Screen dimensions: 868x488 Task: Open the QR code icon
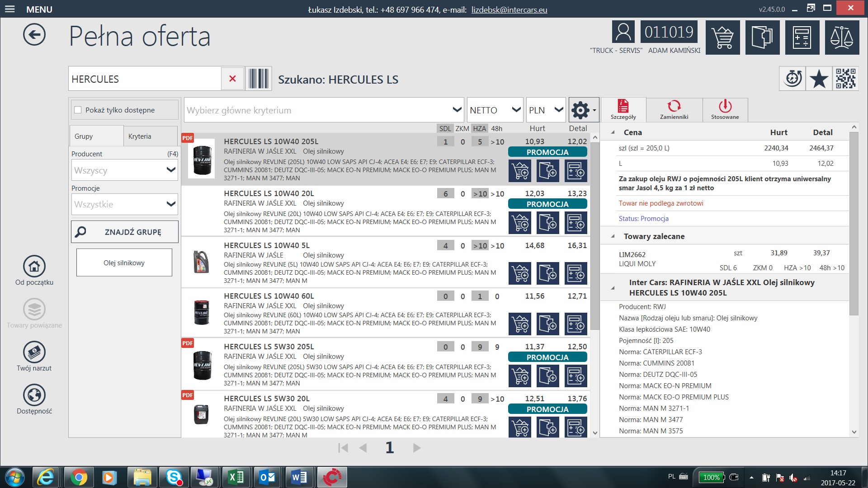point(845,79)
